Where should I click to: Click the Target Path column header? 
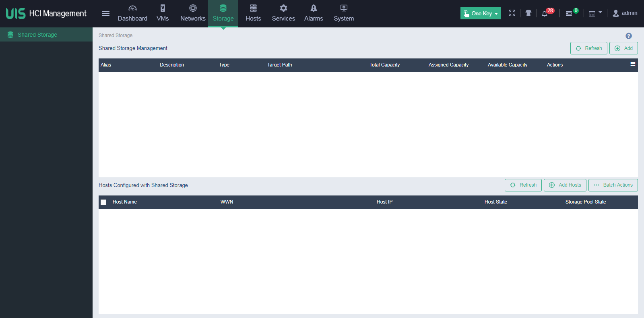(280, 65)
